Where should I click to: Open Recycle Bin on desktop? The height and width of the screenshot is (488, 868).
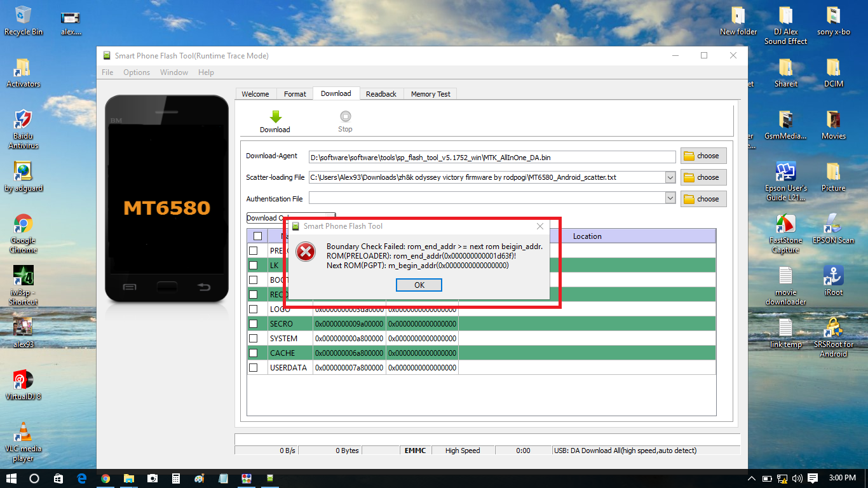(24, 15)
